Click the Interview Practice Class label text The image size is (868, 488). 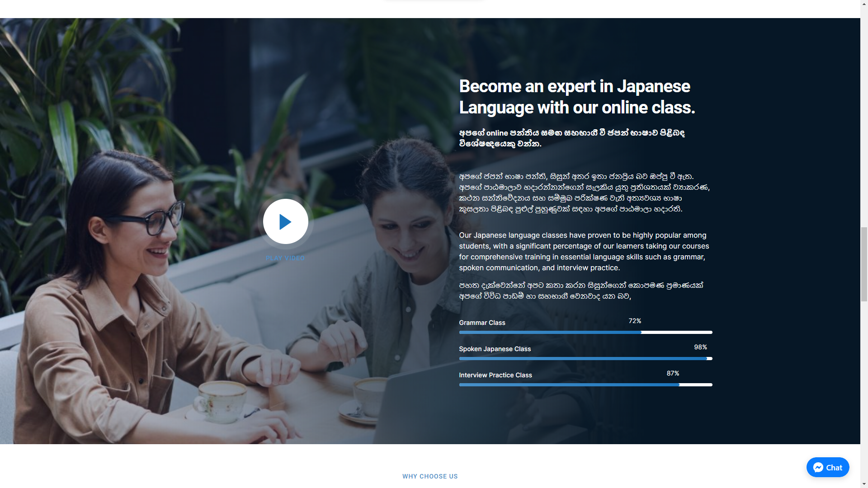pos(495,375)
